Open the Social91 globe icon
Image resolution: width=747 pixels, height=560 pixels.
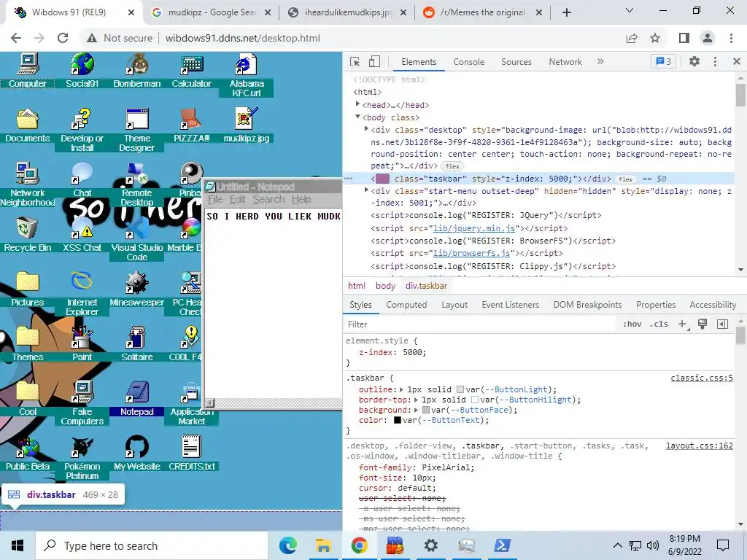pos(82,71)
